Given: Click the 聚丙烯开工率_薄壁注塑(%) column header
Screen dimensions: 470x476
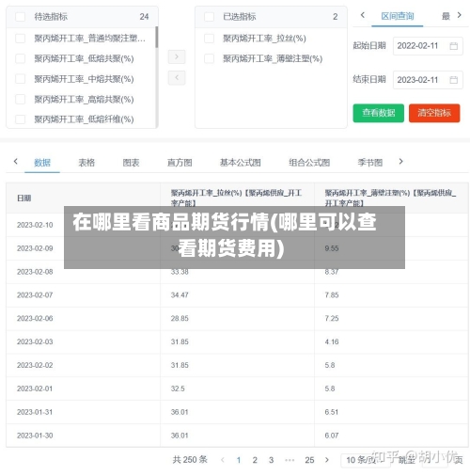Looking at the screenshot, I should (390, 198).
